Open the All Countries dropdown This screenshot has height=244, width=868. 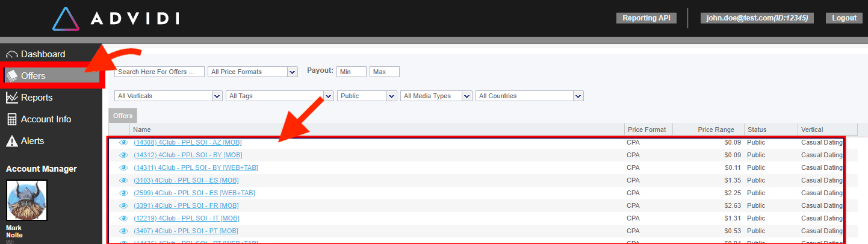[x=530, y=96]
